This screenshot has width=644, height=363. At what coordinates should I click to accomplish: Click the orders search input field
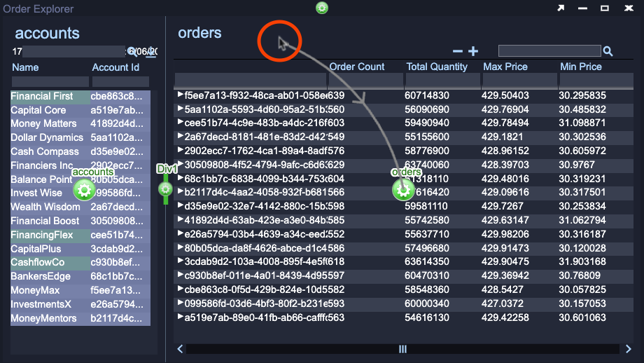point(549,51)
